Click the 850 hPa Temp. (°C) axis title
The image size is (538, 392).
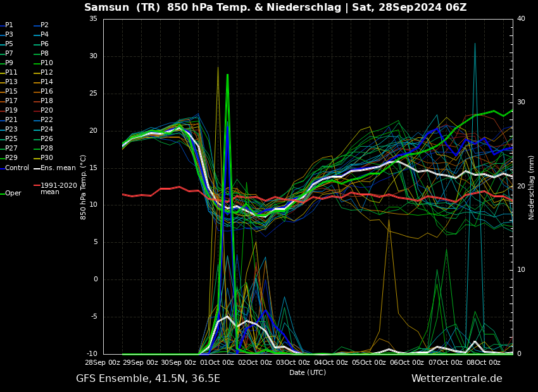click(x=83, y=187)
